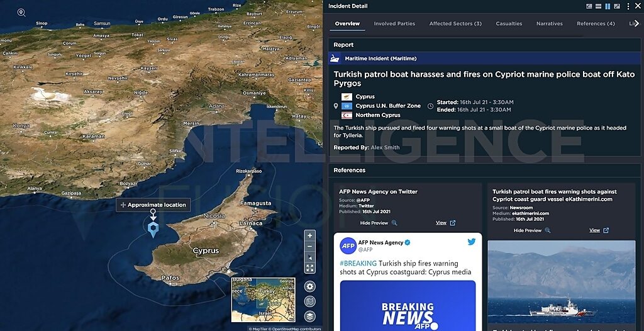
Task: Dock panel to bottom-left layout icon
Action: [589, 6]
